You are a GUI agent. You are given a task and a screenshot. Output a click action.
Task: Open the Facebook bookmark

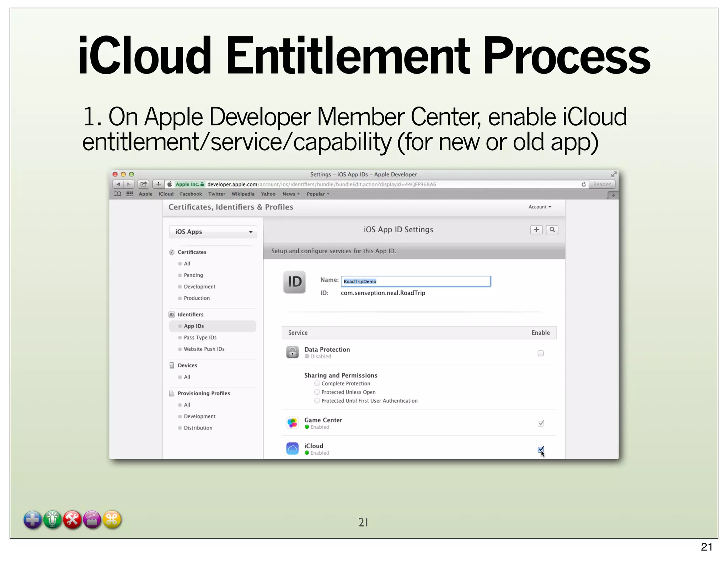(x=191, y=194)
